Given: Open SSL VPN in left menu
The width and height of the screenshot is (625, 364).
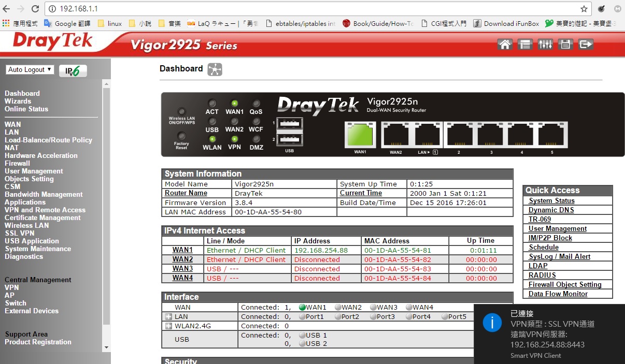Looking at the screenshot, I should (x=19, y=234).
